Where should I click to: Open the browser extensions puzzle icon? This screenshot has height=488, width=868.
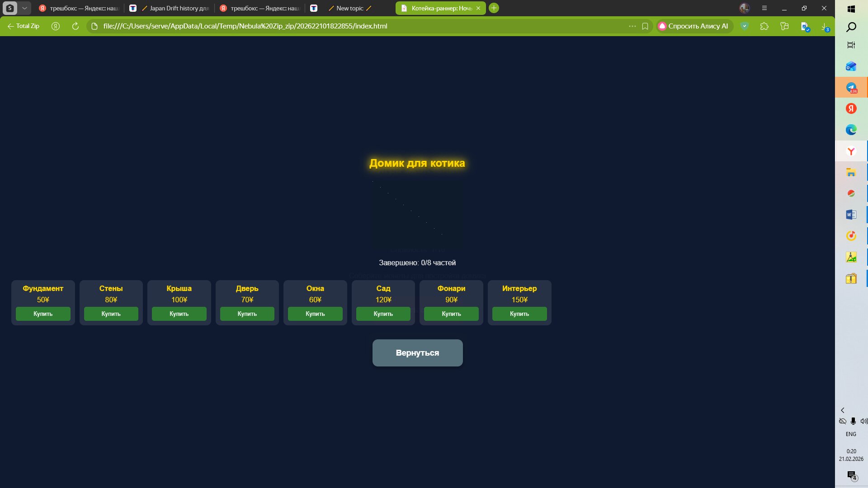click(764, 26)
